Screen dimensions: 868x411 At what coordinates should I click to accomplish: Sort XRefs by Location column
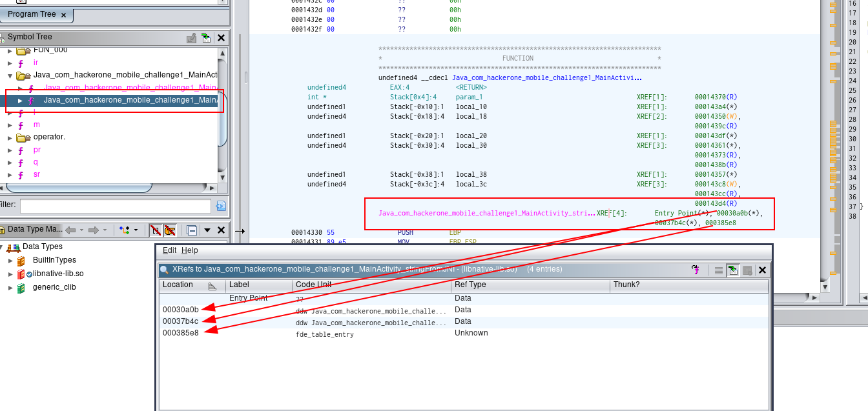click(x=192, y=285)
